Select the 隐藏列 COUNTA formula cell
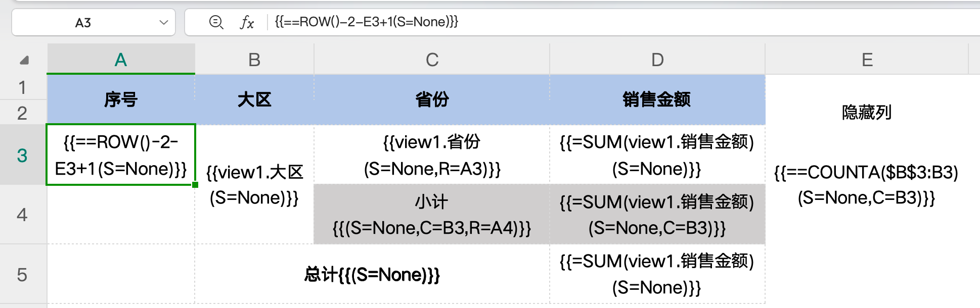 tap(866, 185)
